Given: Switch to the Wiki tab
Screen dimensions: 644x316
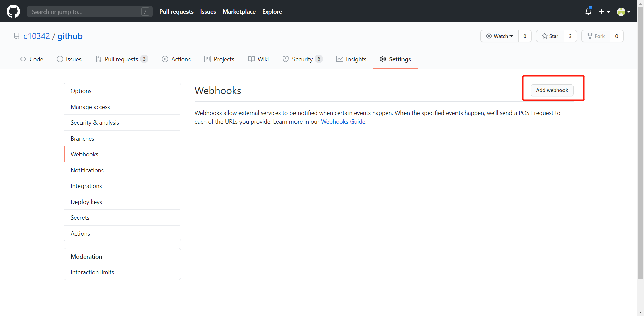Looking at the screenshot, I should tap(258, 59).
